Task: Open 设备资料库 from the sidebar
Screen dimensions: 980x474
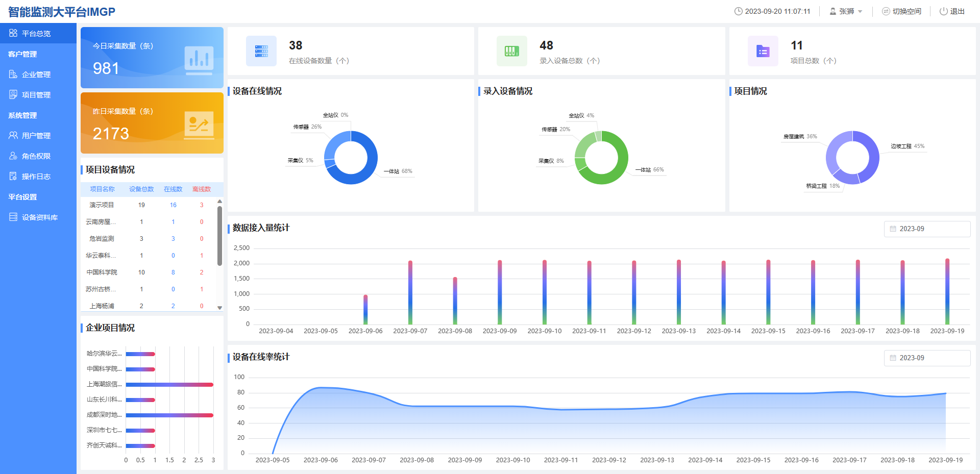Action: [x=39, y=217]
